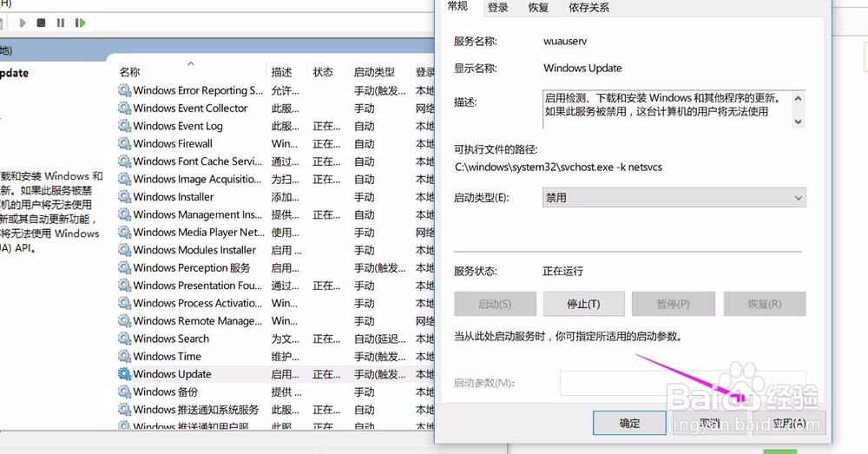
Task: Switch to the 常规 tab
Action: (x=457, y=6)
